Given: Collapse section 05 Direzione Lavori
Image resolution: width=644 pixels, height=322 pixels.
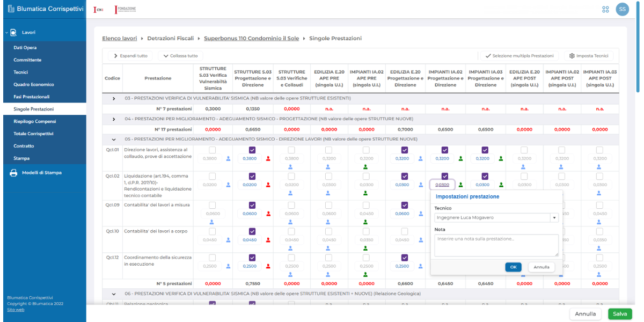Looking at the screenshot, I should (113, 140).
